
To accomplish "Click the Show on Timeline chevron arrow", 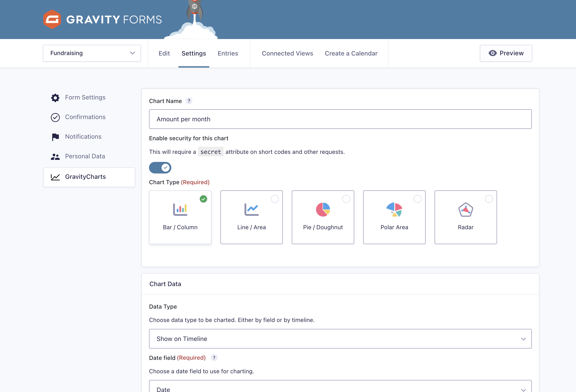I will [523, 339].
